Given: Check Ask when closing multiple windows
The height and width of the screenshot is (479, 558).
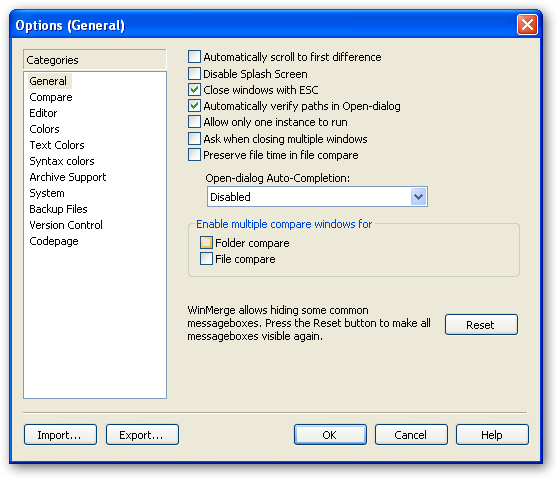Looking at the screenshot, I should pyautogui.click(x=194, y=138).
